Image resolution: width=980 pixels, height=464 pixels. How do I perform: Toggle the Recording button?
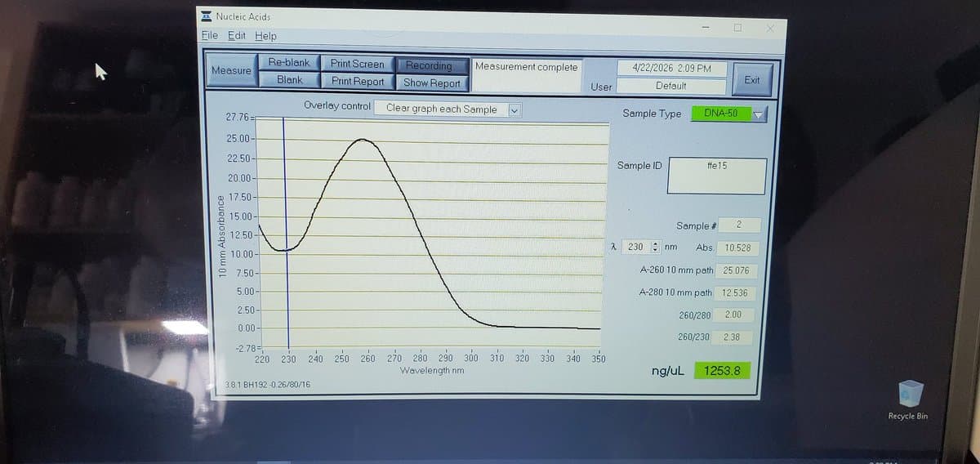tap(430, 65)
